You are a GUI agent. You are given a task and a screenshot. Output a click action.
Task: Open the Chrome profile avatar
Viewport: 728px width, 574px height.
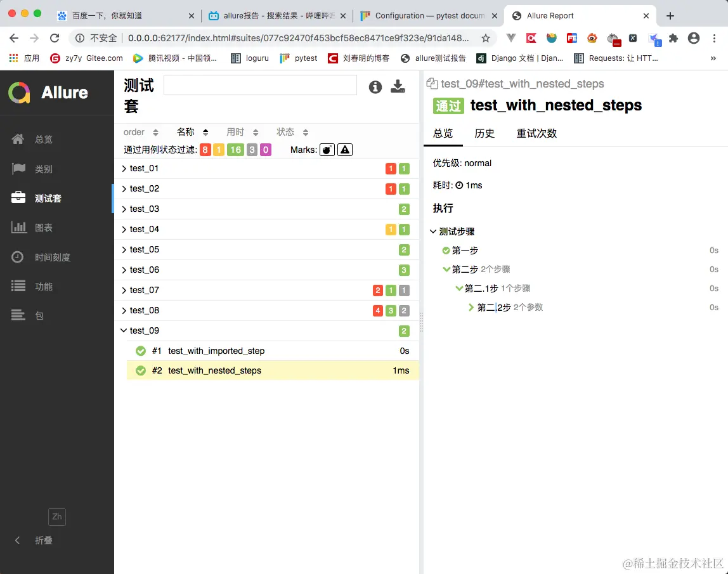[x=694, y=38]
